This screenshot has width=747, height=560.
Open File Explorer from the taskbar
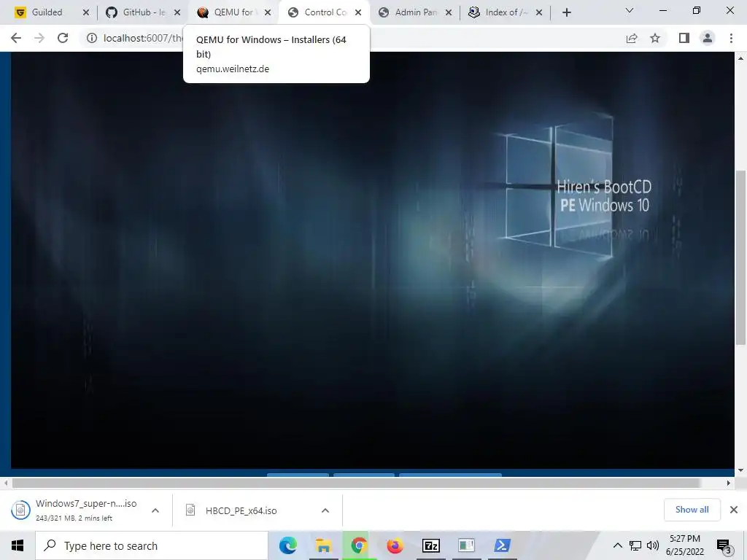[x=323, y=545]
